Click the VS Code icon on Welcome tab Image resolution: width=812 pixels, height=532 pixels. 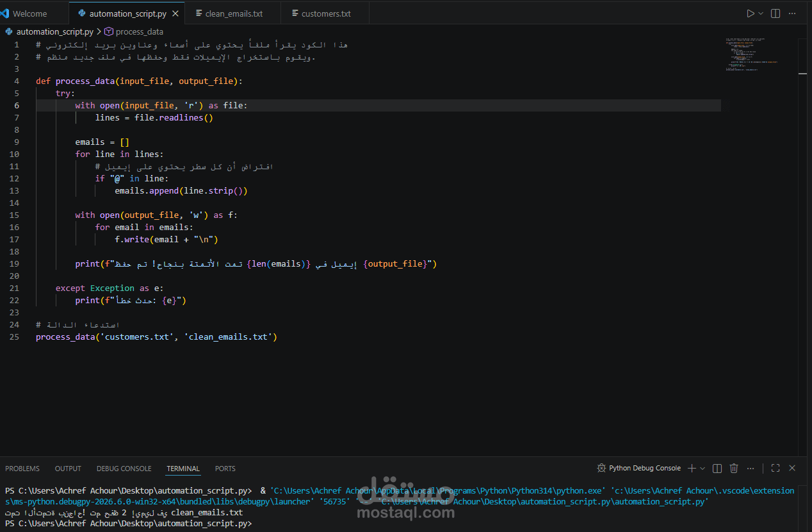click(4, 13)
